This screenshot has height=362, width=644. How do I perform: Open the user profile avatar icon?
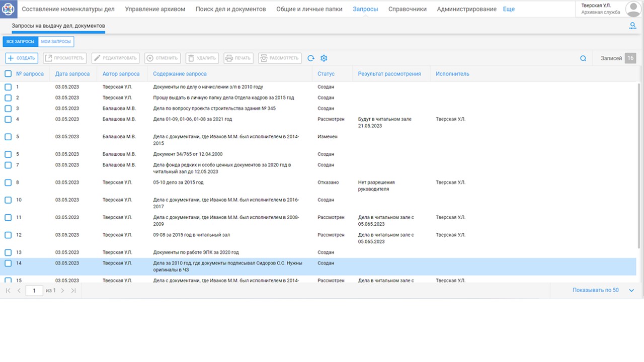coord(632,9)
